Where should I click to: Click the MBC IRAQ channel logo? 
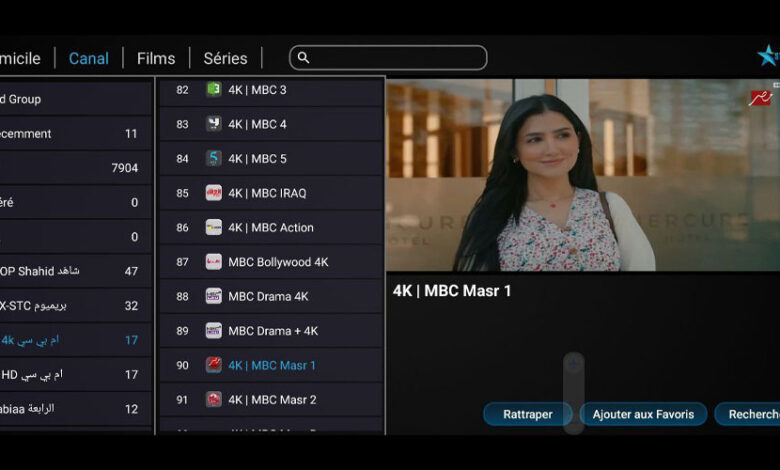click(213, 193)
